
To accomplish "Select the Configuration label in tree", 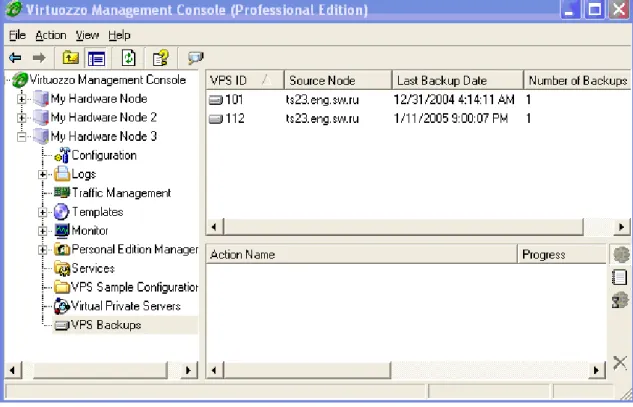I will pos(104,155).
